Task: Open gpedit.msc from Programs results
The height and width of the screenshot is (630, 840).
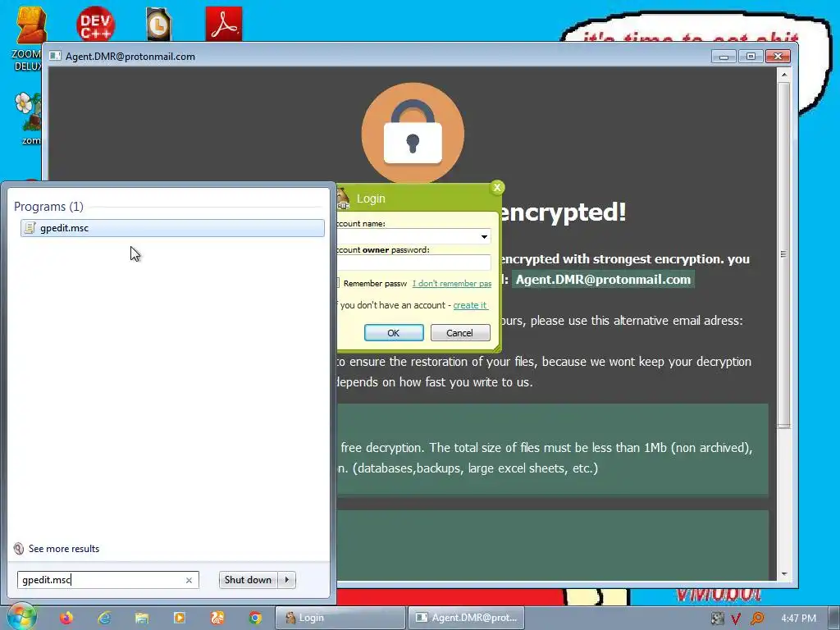Action: point(172,228)
